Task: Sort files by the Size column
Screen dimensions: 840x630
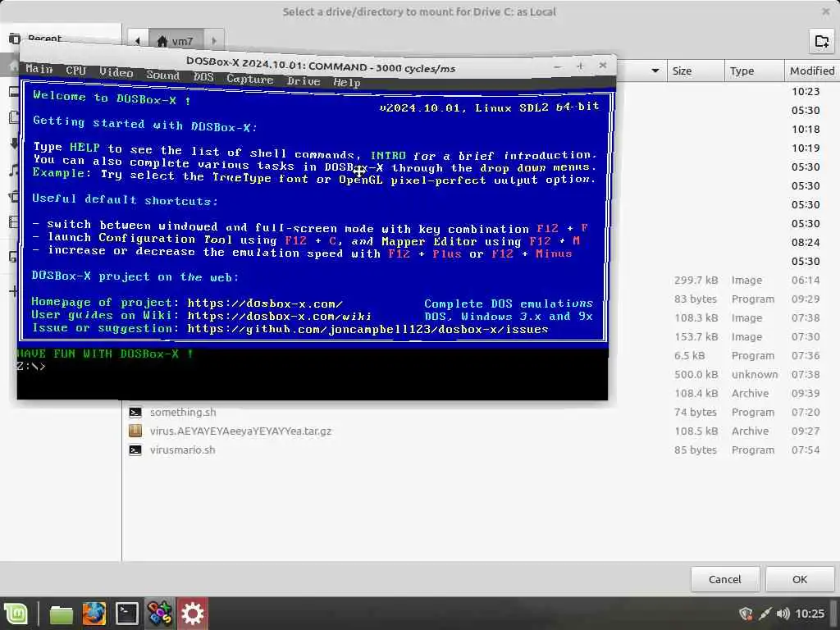Action: (x=696, y=71)
